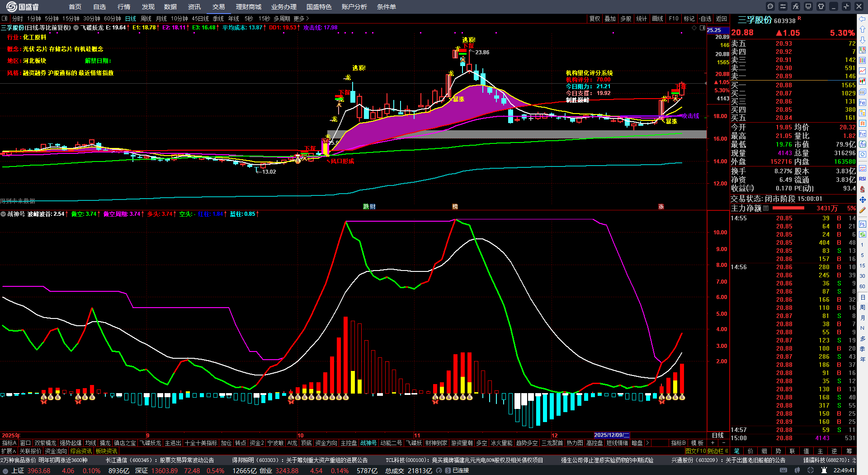The height and width of the screenshot is (475, 868).
Task: Click the gear icon next to 战神号 indicator
Action: 3,214
